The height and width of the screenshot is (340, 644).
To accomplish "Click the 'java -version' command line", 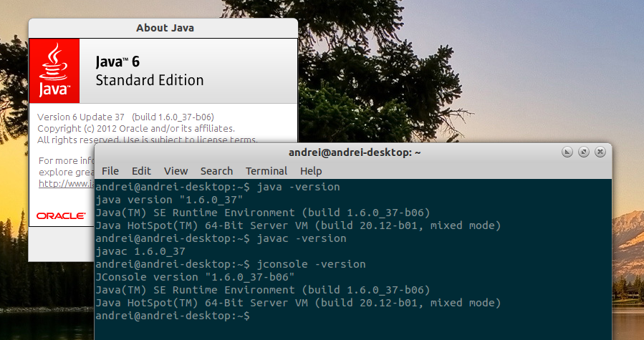I will pyautogui.click(x=218, y=187).
